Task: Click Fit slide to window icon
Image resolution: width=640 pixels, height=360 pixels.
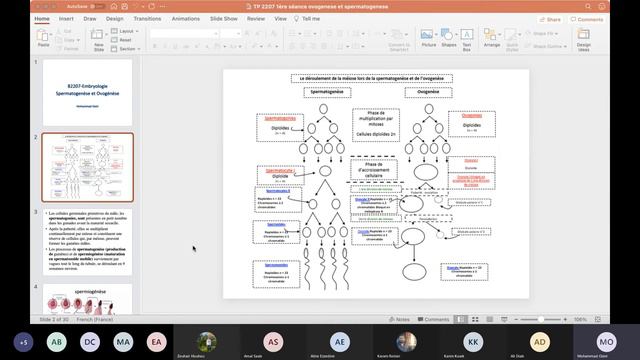Action: tap(598, 319)
